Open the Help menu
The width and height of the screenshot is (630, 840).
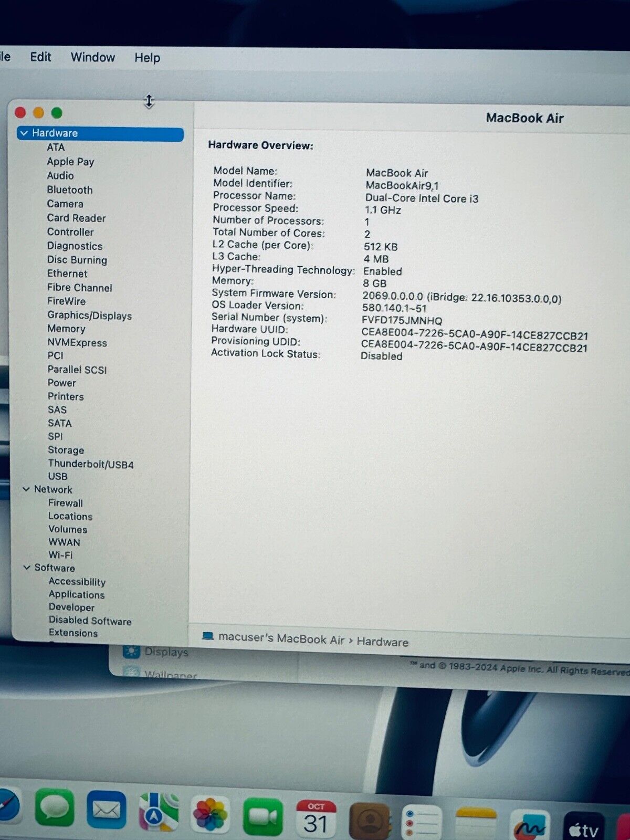pyautogui.click(x=147, y=58)
